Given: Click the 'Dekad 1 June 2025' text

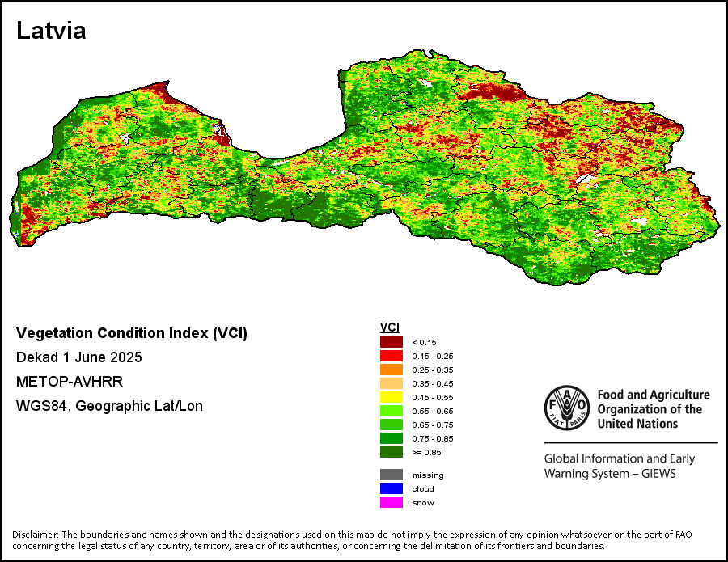Looking at the screenshot, I should click(79, 357).
